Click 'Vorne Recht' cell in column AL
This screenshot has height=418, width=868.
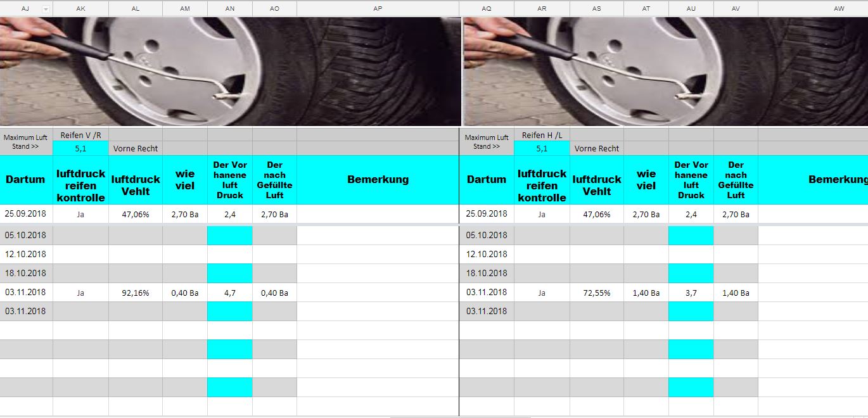click(x=136, y=148)
